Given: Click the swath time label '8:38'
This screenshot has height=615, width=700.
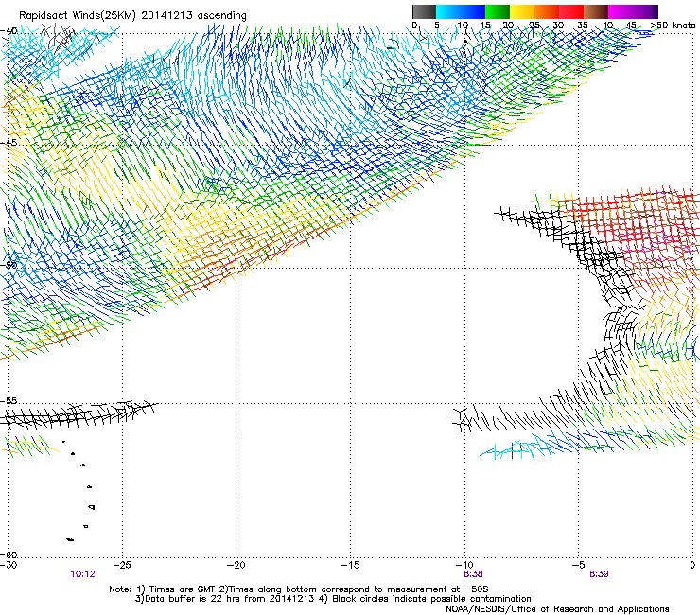Looking at the screenshot, I should pyautogui.click(x=473, y=574).
